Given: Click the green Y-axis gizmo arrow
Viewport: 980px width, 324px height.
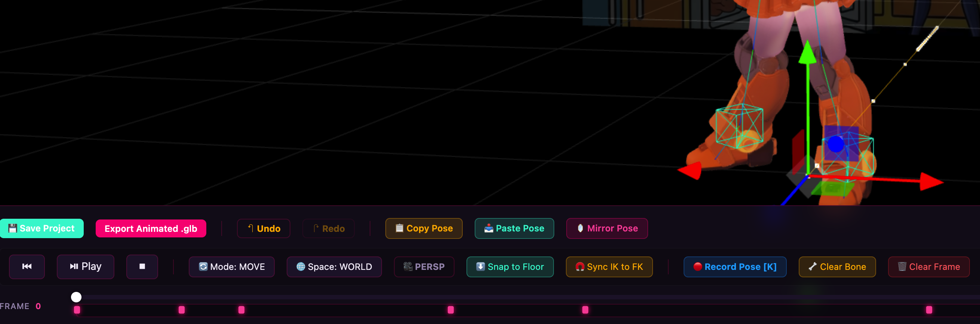Looking at the screenshot, I should [x=808, y=52].
